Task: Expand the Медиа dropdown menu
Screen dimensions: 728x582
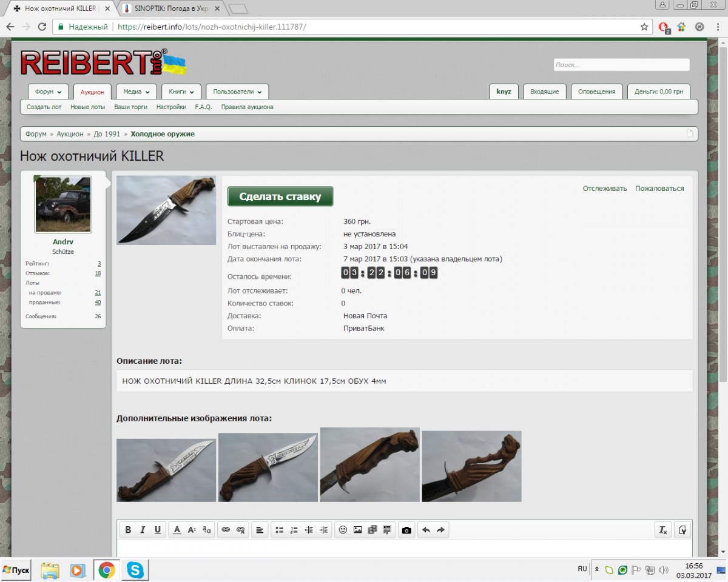Action: 136,92
